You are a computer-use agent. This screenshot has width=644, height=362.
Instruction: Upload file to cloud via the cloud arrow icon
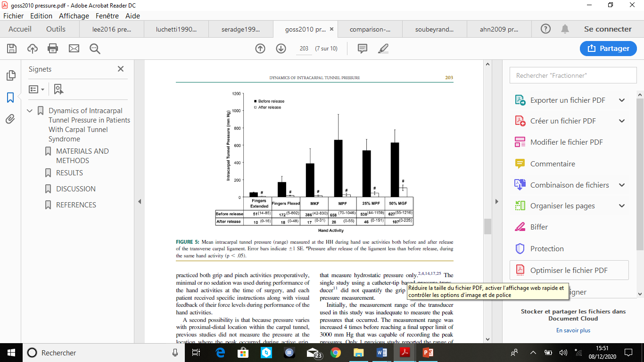point(32,49)
